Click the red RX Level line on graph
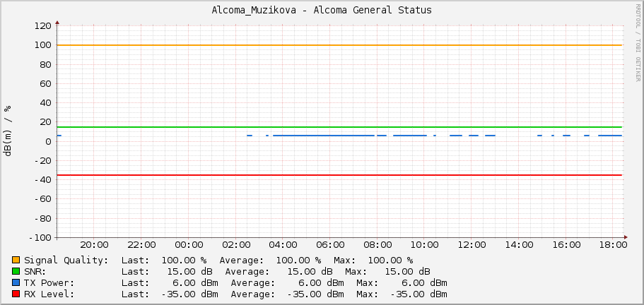Screen dimensions: 644x305 click(339, 175)
